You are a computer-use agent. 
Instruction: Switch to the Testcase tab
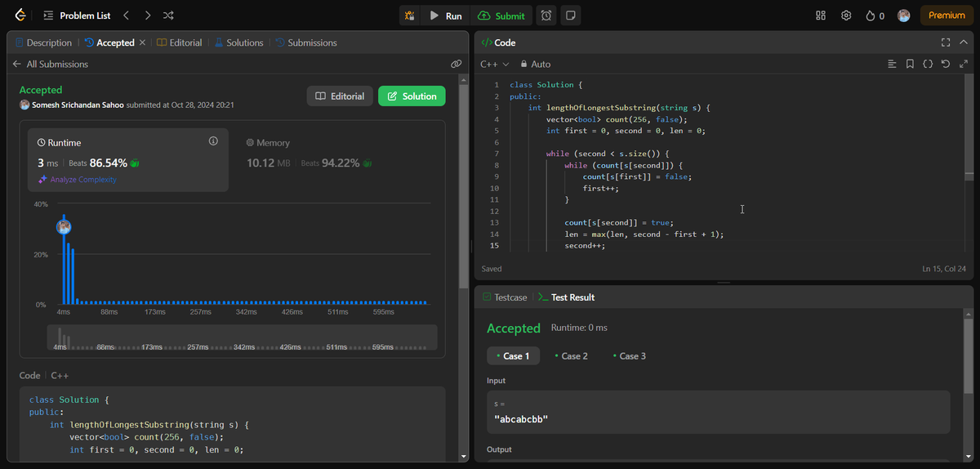point(505,297)
